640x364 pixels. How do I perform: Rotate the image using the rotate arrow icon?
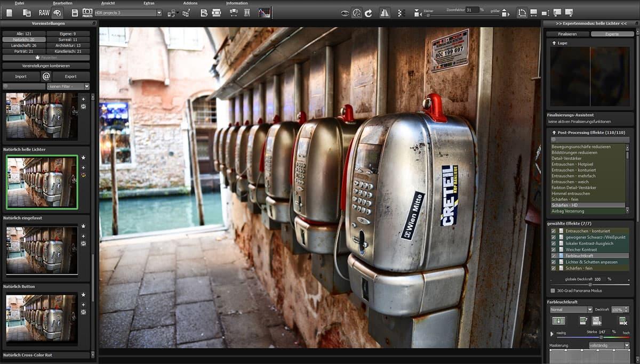367,12
